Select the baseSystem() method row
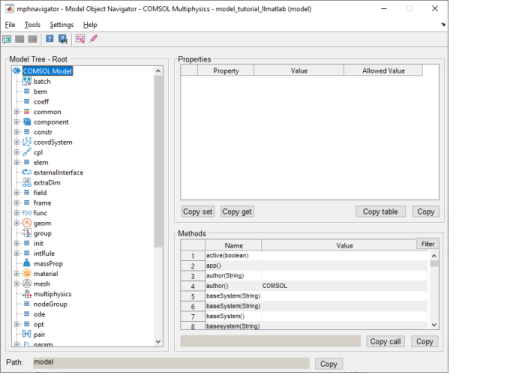This screenshot has width=510, height=378. tap(304, 316)
